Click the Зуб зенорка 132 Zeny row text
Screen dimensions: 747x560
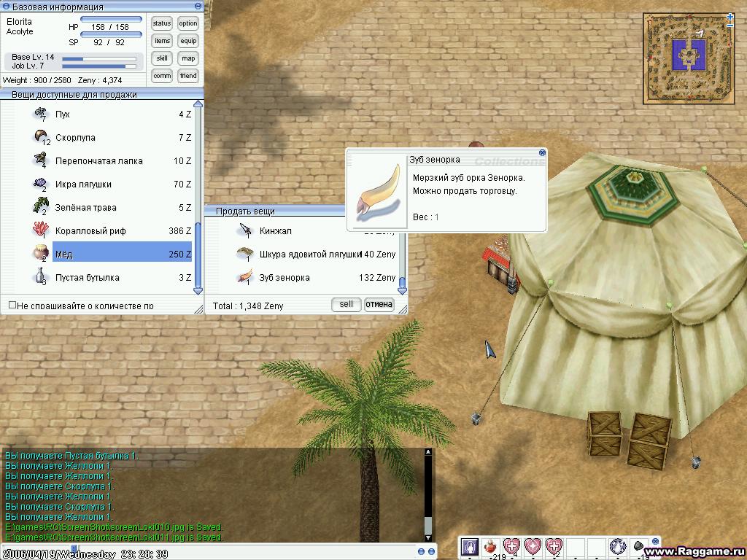tap(328, 278)
